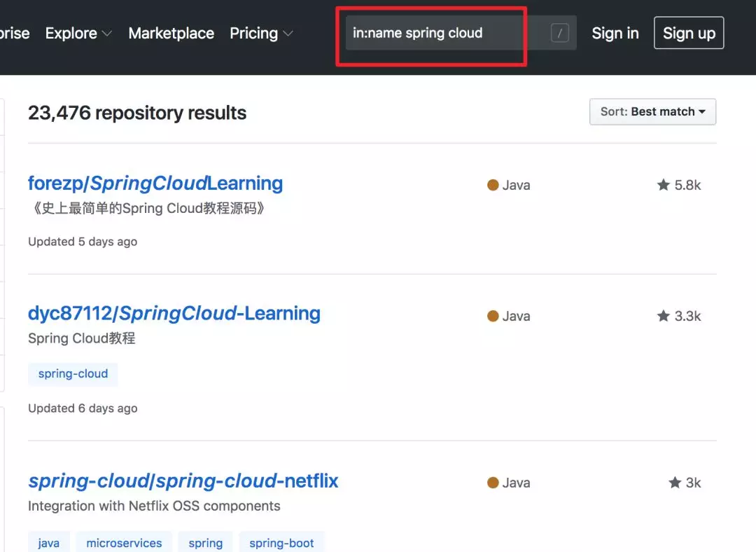
Task: Click the Sign up button
Action: 689,33
